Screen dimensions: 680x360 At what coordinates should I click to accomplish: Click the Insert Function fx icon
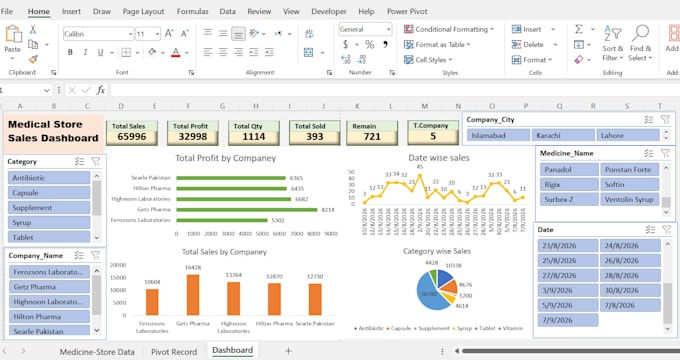point(101,90)
